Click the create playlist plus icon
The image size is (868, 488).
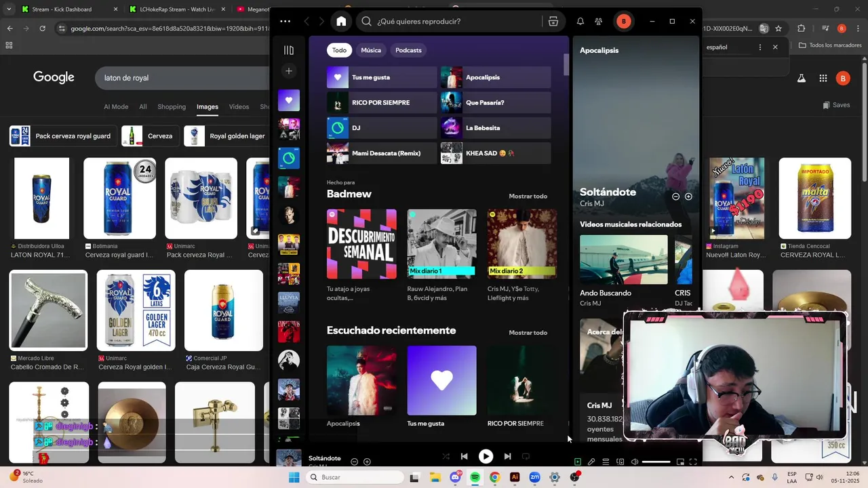289,70
